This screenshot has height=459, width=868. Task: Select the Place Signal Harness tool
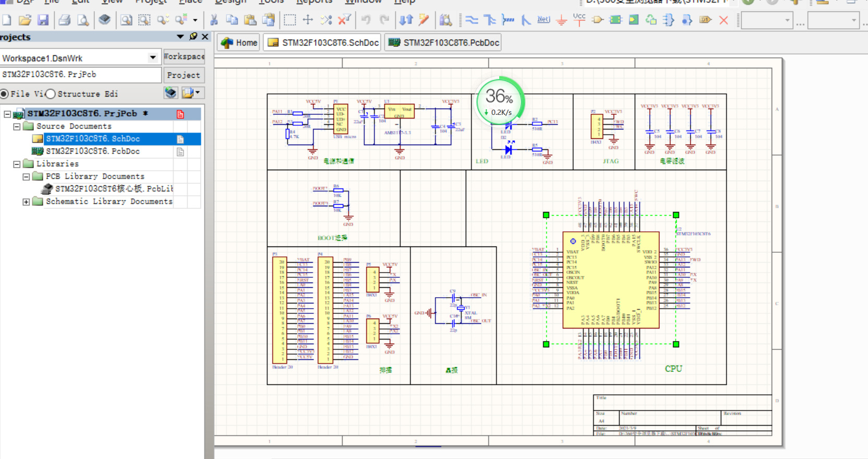508,20
